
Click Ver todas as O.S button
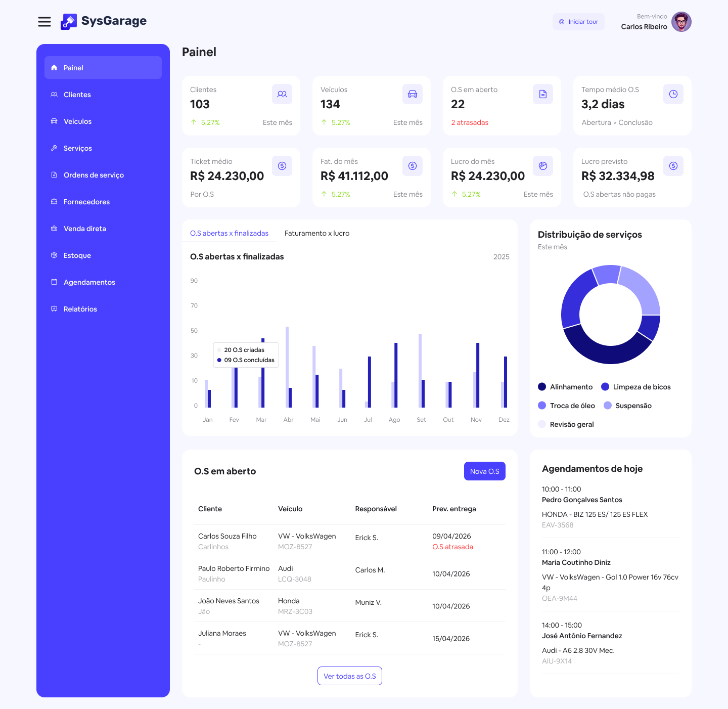(349, 676)
